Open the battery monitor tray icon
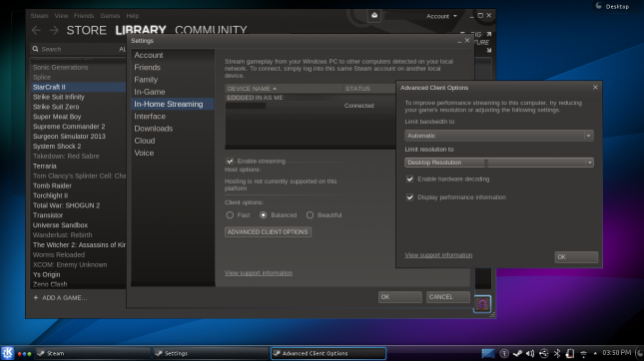The image size is (644, 361). tap(570, 353)
